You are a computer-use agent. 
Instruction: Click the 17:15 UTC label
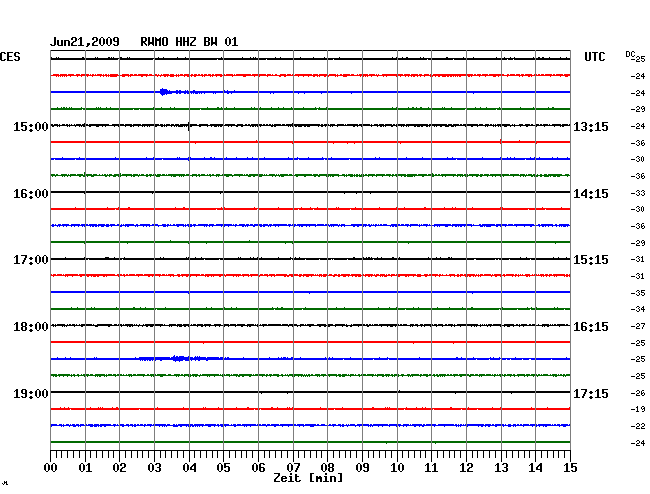[x=591, y=393]
